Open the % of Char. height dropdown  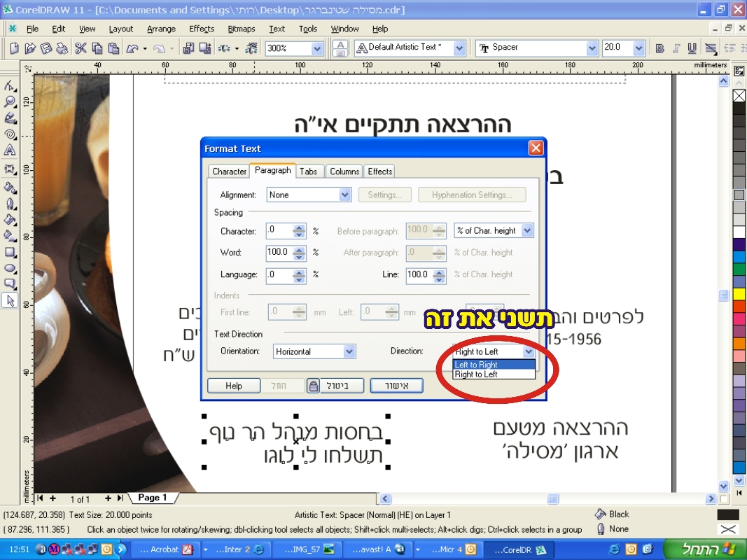coord(527,230)
